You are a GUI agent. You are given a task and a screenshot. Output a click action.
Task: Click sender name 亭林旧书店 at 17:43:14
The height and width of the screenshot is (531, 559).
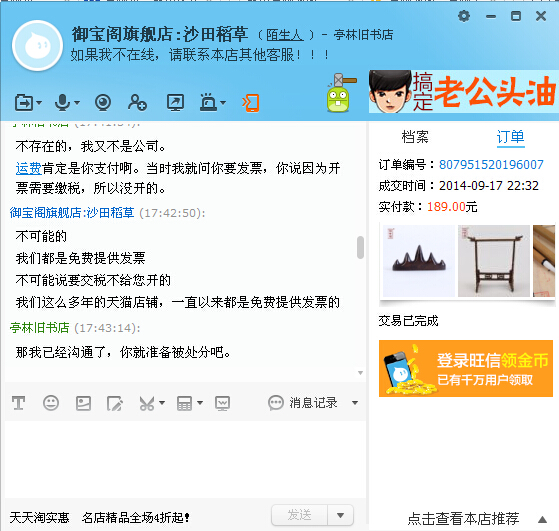(x=40, y=328)
